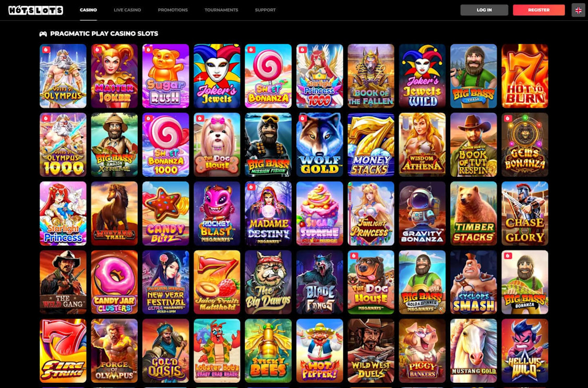The image size is (588, 388).
Task: Open the Support link
Action: point(265,10)
